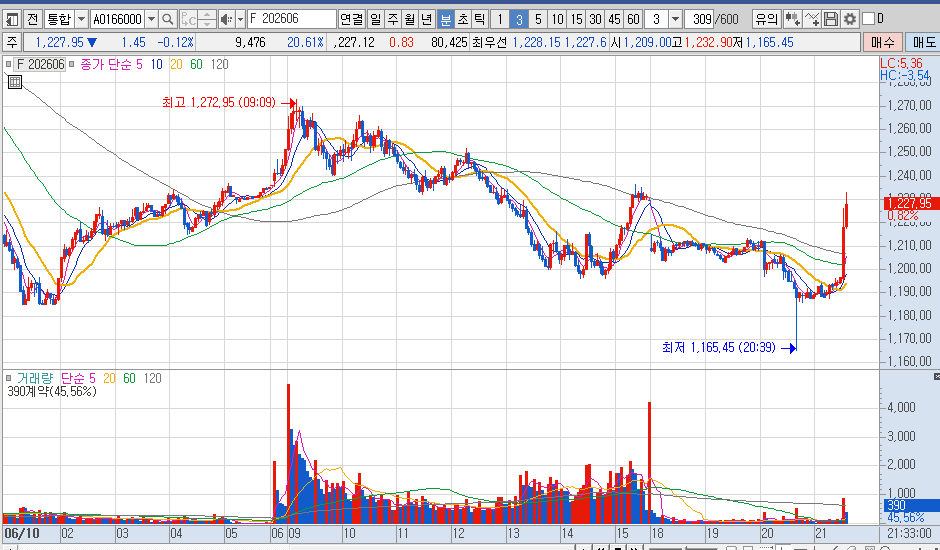This screenshot has width=940, height=550.
Task: Click the magnifier symbol search icon
Action: pos(168,19)
